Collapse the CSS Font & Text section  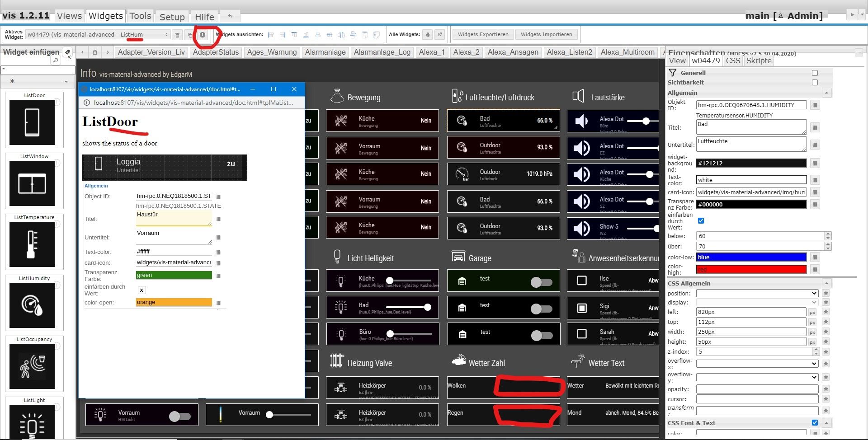(826, 423)
